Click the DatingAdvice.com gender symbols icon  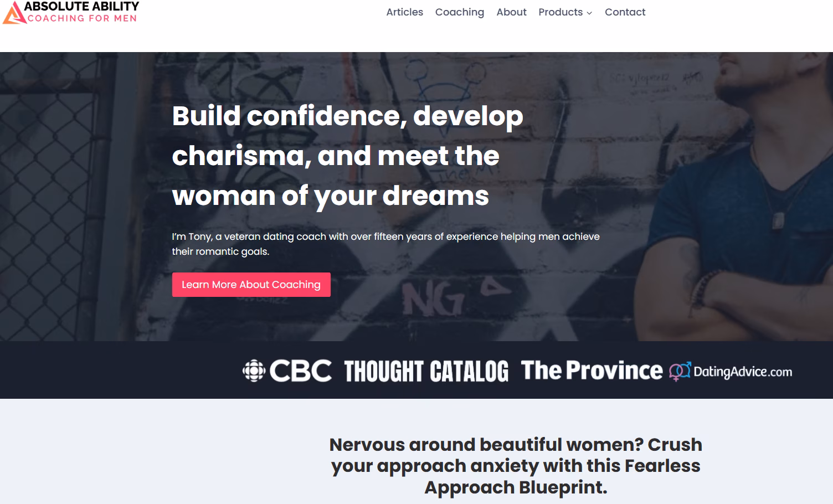pos(680,371)
